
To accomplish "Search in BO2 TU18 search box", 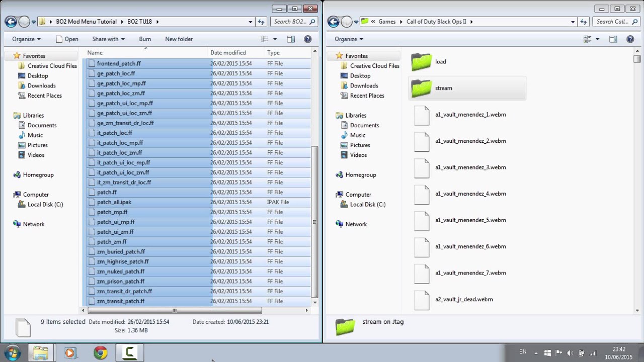I will 293,22.
